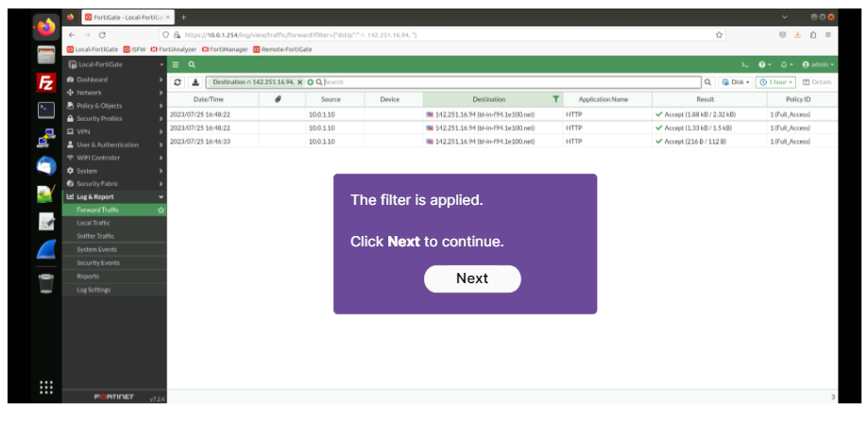Toggle the Forward Traffic favorite star

[x=162, y=211]
